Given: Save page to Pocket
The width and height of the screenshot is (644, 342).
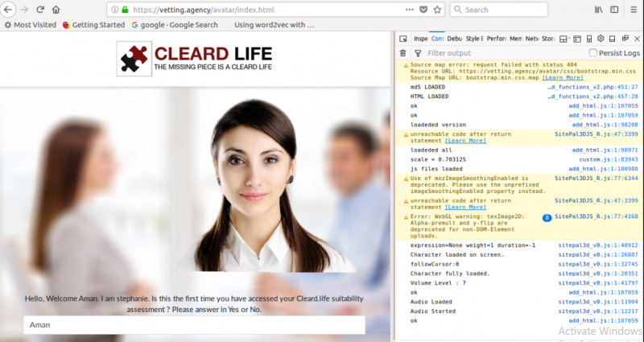Looking at the screenshot, I should (x=423, y=10).
